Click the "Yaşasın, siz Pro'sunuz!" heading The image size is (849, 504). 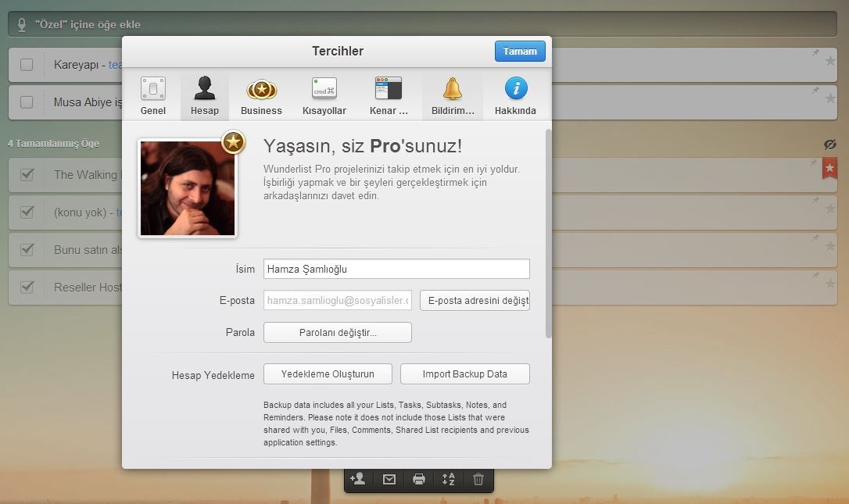(363, 145)
